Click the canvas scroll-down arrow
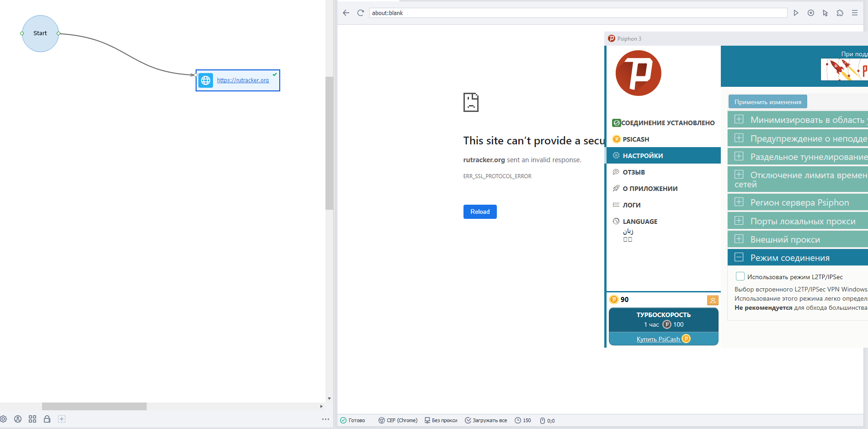Image resolution: width=868 pixels, height=429 pixels. click(x=329, y=398)
